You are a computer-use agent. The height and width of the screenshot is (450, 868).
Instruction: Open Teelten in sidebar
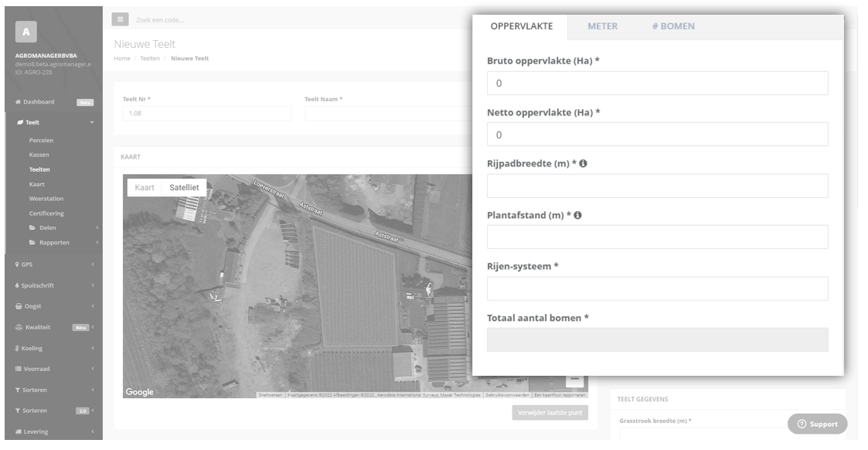(x=39, y=169)
